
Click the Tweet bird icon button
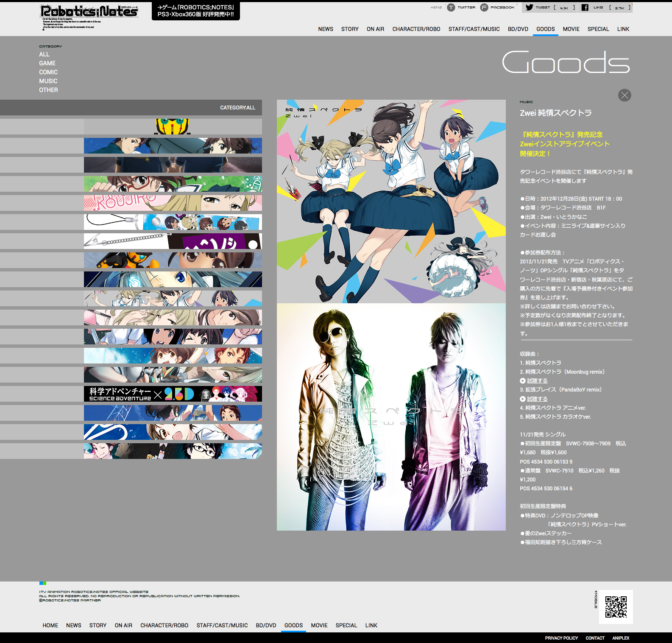point(530,7)
